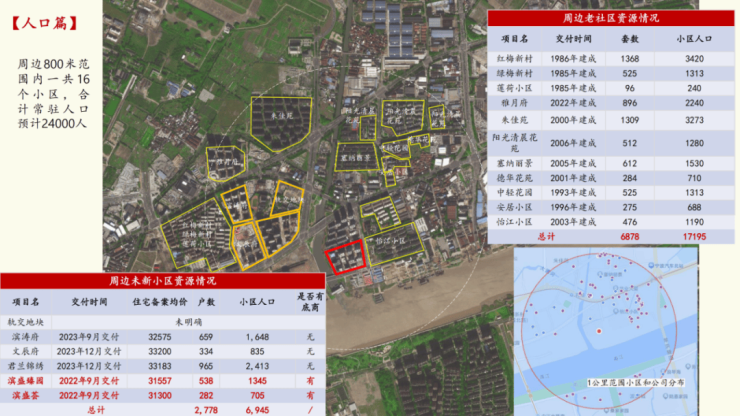This screenshot has width=740, height=416.
Task: Select the 套数 column header
Action: [x=630, y=39]
